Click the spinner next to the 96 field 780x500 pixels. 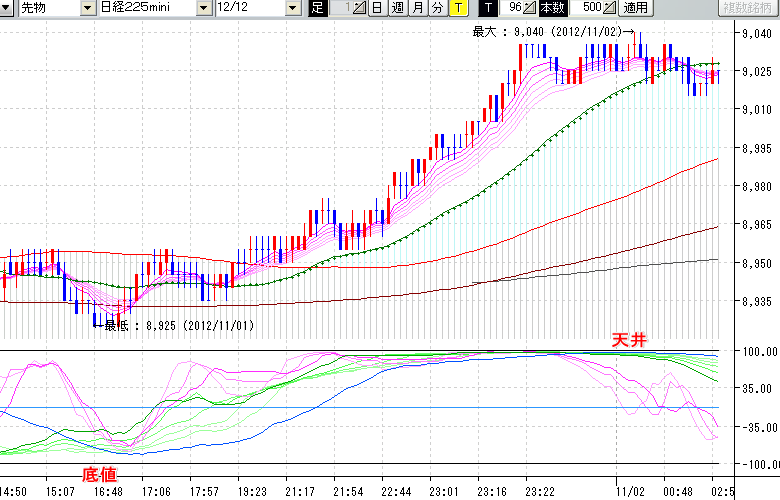(x=530, y=8)
